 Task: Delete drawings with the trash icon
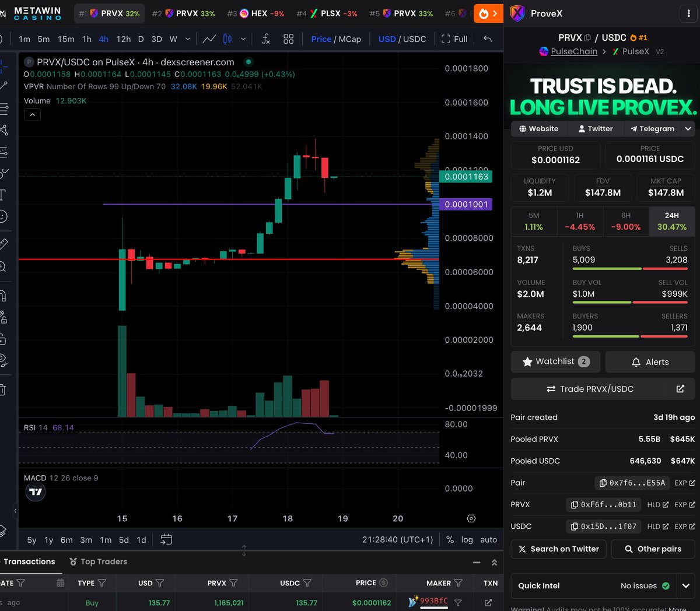point(3,389)
